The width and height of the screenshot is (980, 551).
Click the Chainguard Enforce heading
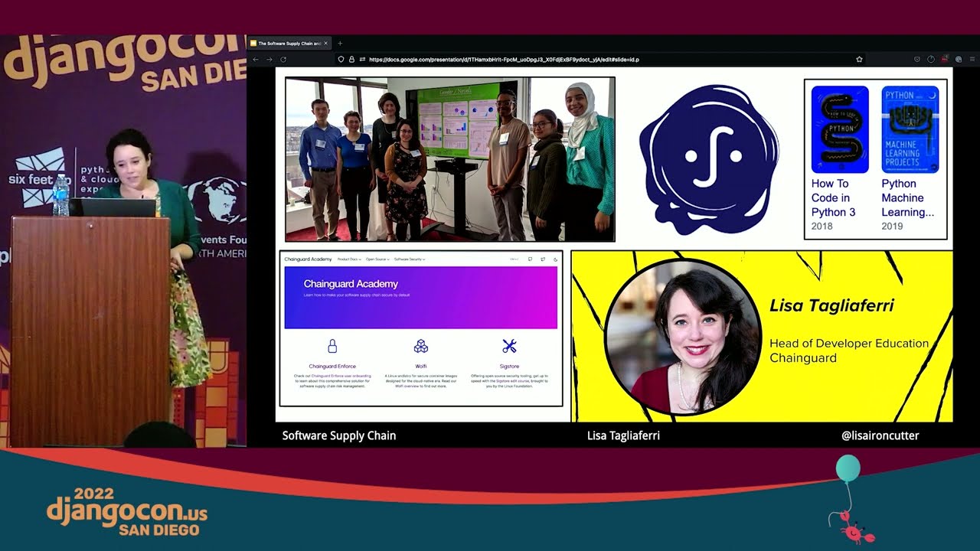(x=332, y=367)
